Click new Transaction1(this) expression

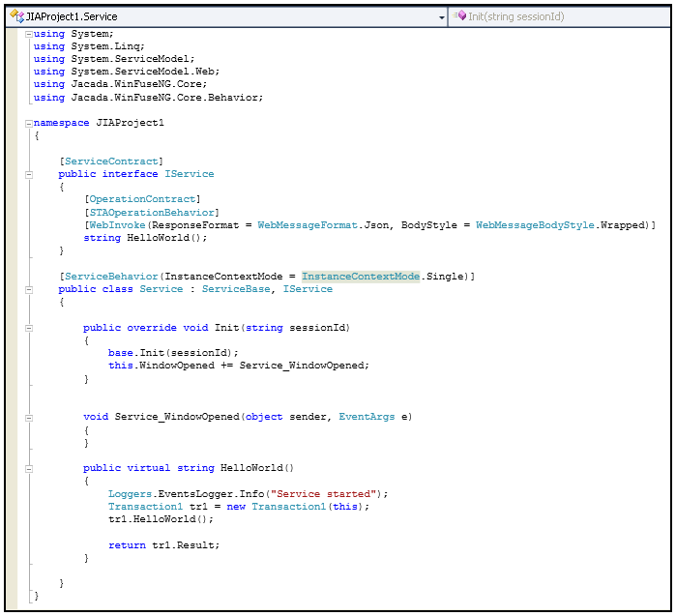click(x=298, y=507)
